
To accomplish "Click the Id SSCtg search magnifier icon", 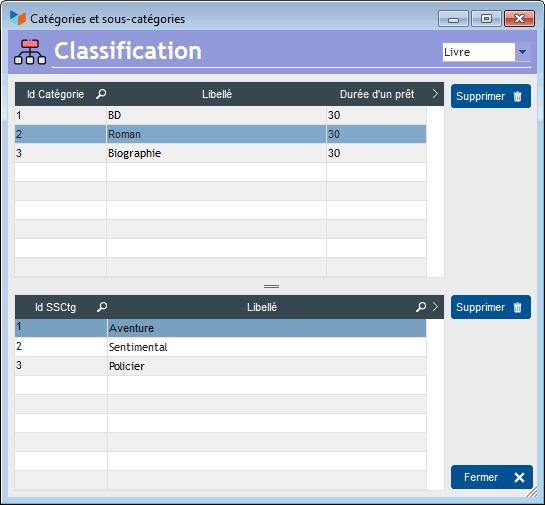I will tap(102, 307).
